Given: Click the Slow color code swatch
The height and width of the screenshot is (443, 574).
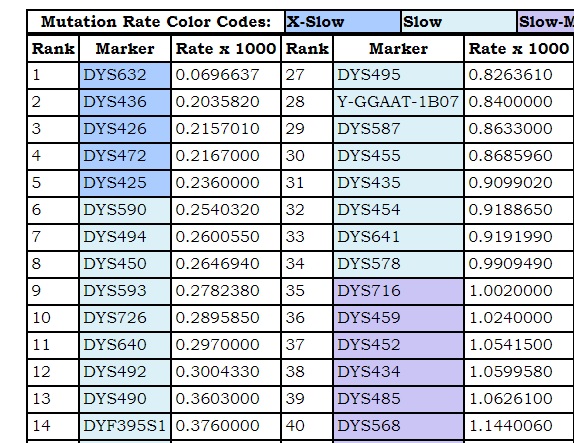Looking at the screenshot, I should 459,22.
